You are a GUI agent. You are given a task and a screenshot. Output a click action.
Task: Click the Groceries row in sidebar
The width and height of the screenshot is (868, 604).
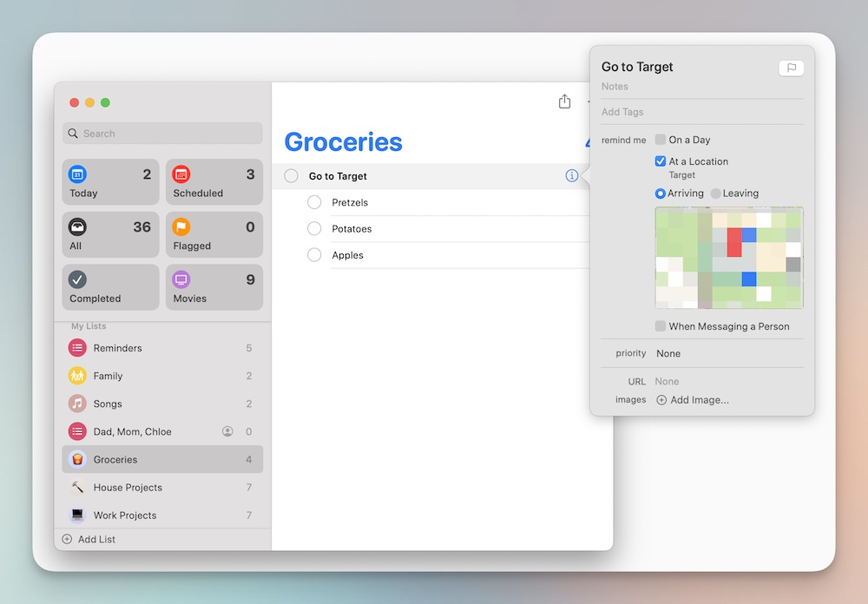point(162,459)
